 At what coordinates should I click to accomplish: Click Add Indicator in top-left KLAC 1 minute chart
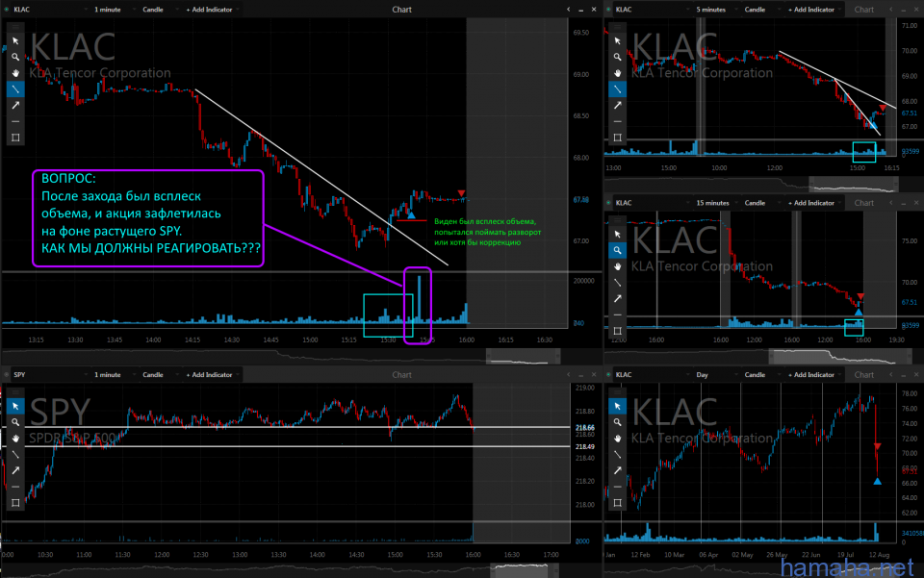210,10
